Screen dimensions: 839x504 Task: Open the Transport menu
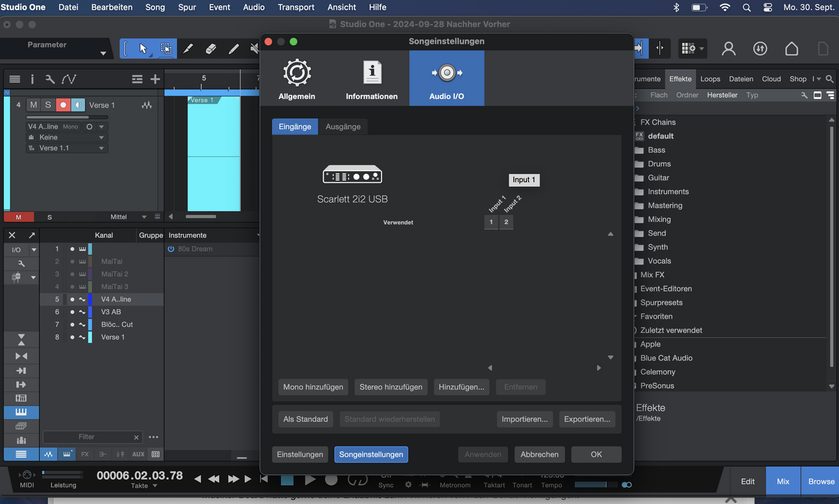296,7
